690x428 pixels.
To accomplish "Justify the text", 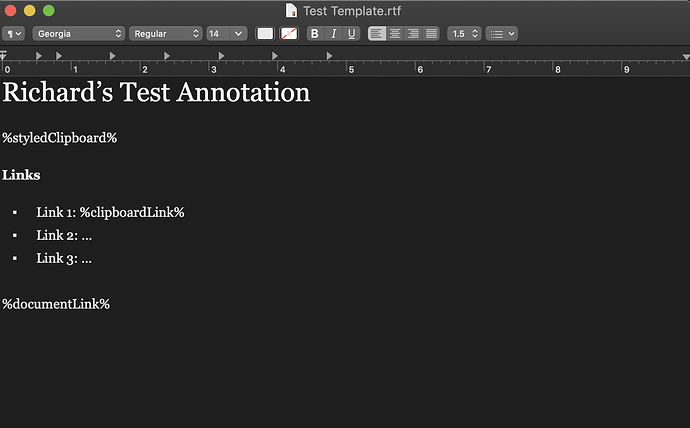I will coord(431,33).
